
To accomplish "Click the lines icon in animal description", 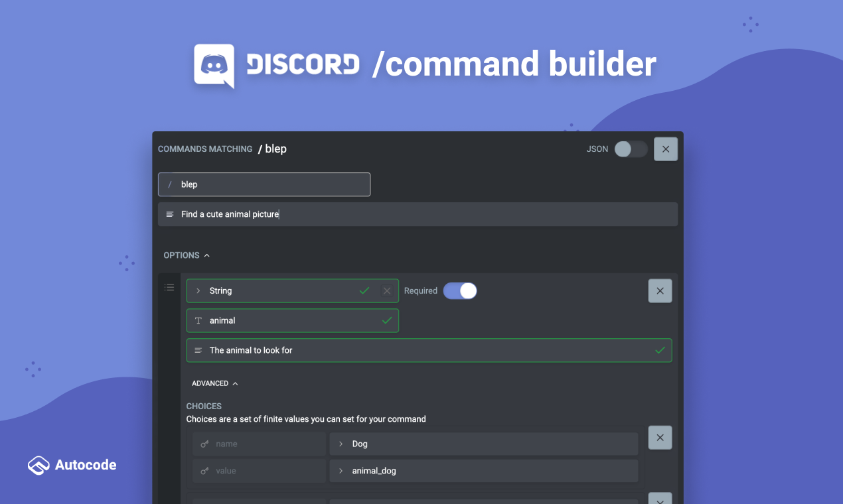I will [x=198, y=350].
